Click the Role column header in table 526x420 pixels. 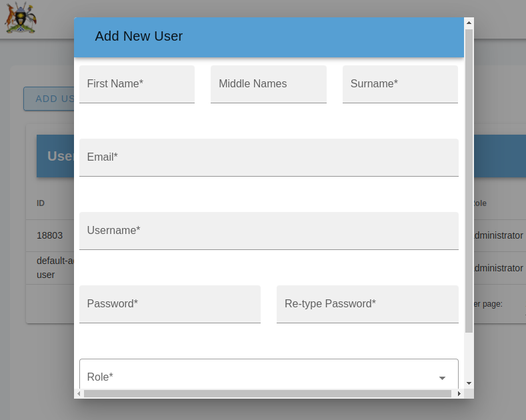tap(480, 203)
